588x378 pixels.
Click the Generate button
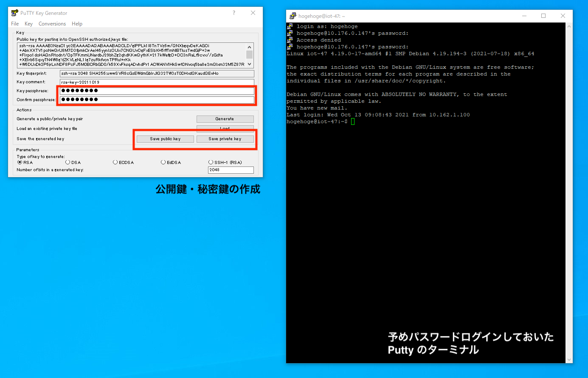(x=225, y=119)
